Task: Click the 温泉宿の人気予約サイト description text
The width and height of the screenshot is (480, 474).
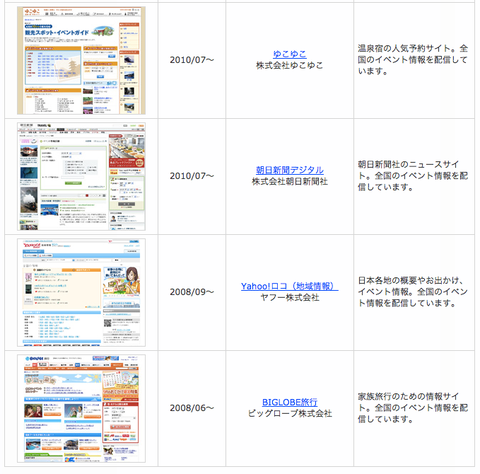Action: click(x=413, y=60)
